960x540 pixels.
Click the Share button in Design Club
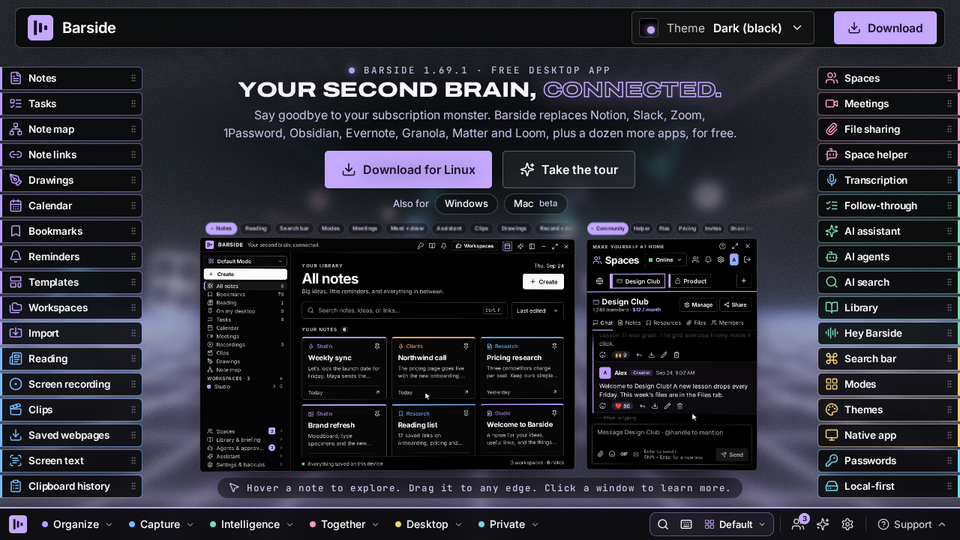735,305
